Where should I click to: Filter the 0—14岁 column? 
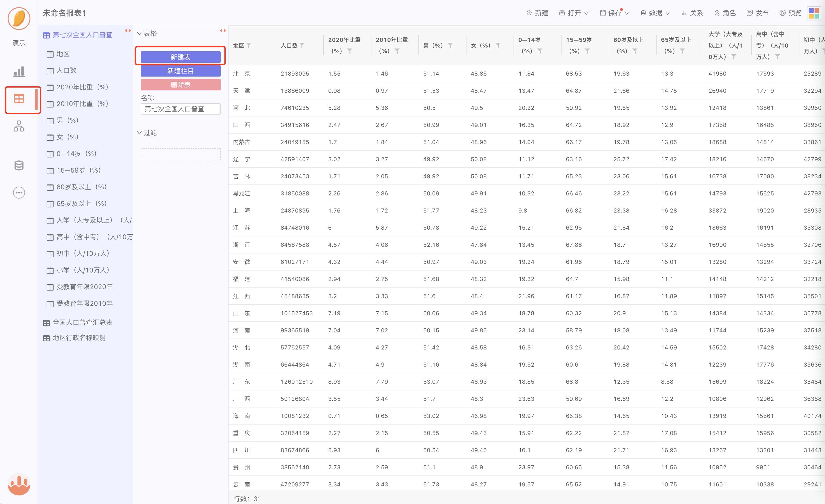tap(540, 51)
